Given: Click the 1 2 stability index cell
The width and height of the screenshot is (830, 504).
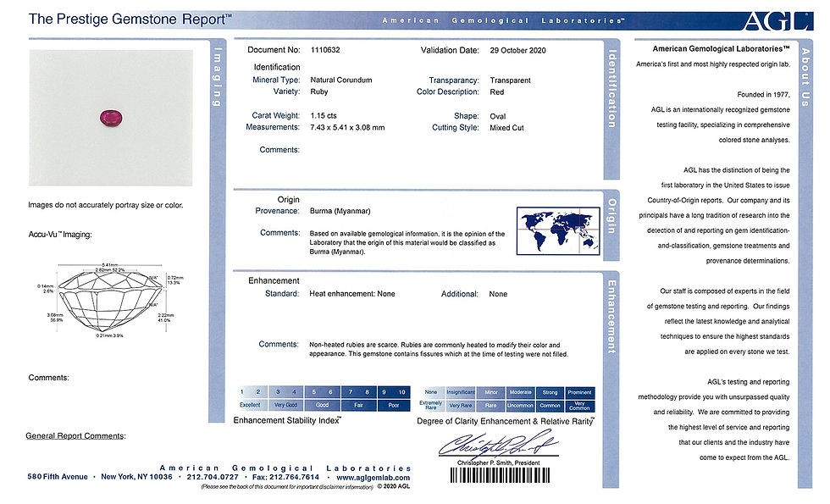Looking at the screenshot, I should (250, 392).
